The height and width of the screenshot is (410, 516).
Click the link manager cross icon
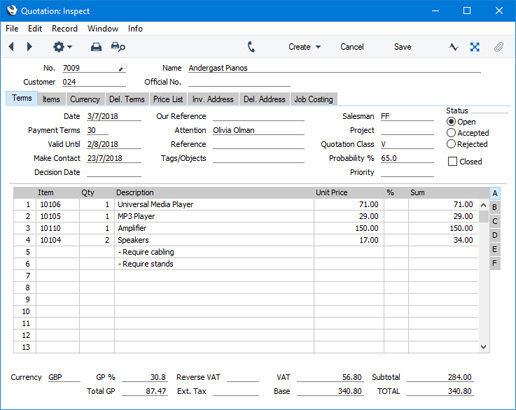[475, 47]
